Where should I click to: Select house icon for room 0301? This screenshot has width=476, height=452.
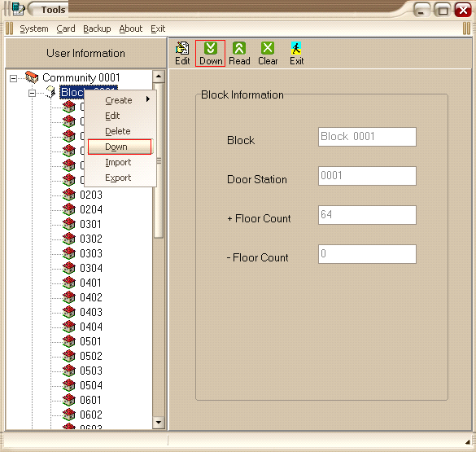pos(69,224)
